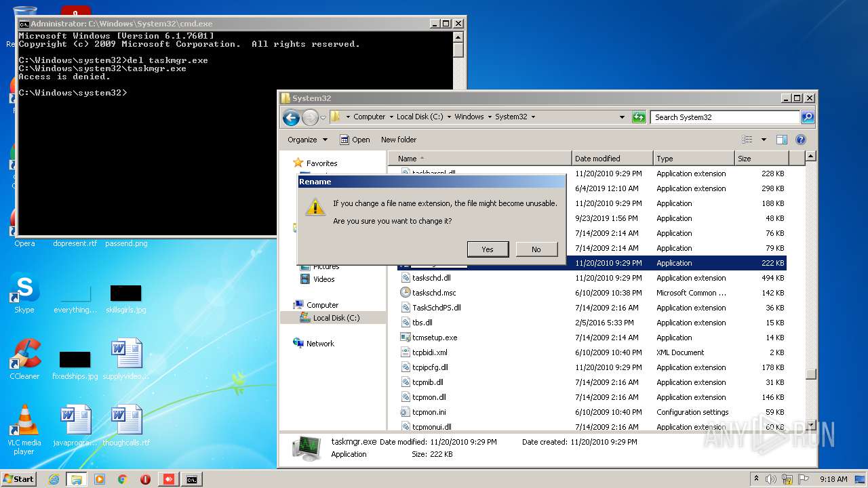
Task: Open the recent pages dropdown arrow
Action: [x=323, y=117]
